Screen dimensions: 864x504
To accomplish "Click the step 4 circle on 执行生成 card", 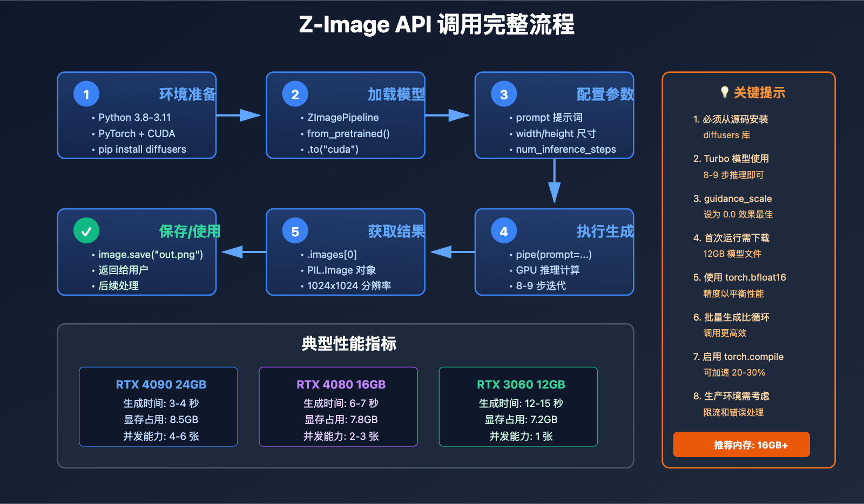I will 503,230.
